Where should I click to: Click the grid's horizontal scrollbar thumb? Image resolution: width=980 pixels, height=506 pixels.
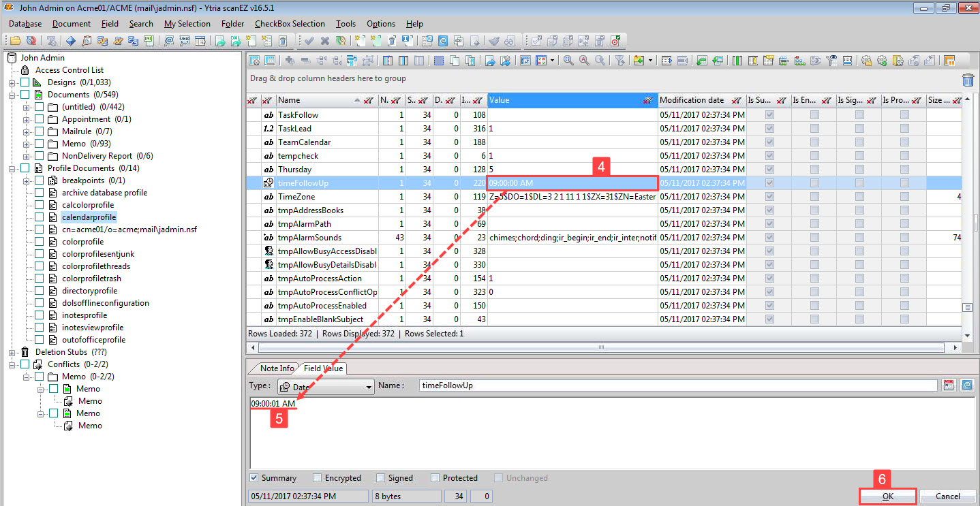pyautogui.click(x=601, y=348)
